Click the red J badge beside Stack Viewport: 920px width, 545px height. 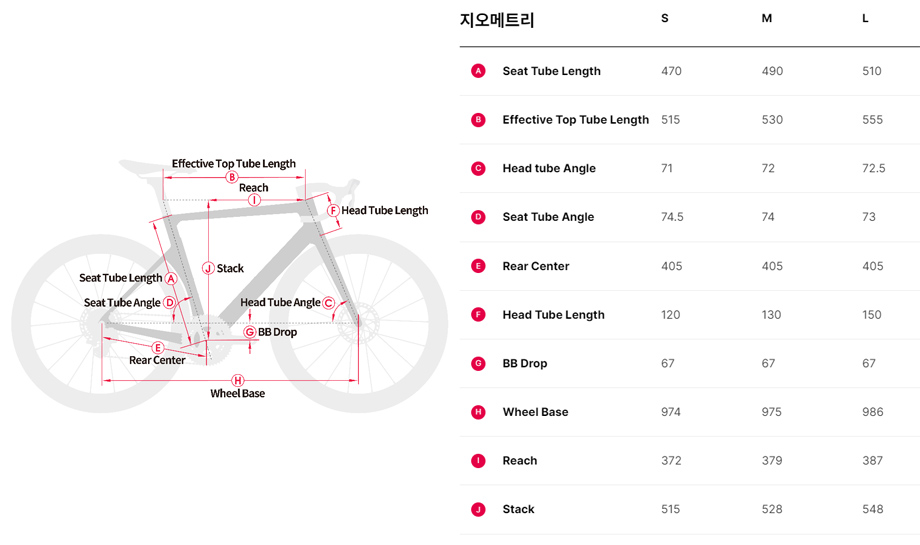click(x=478, y=510)
